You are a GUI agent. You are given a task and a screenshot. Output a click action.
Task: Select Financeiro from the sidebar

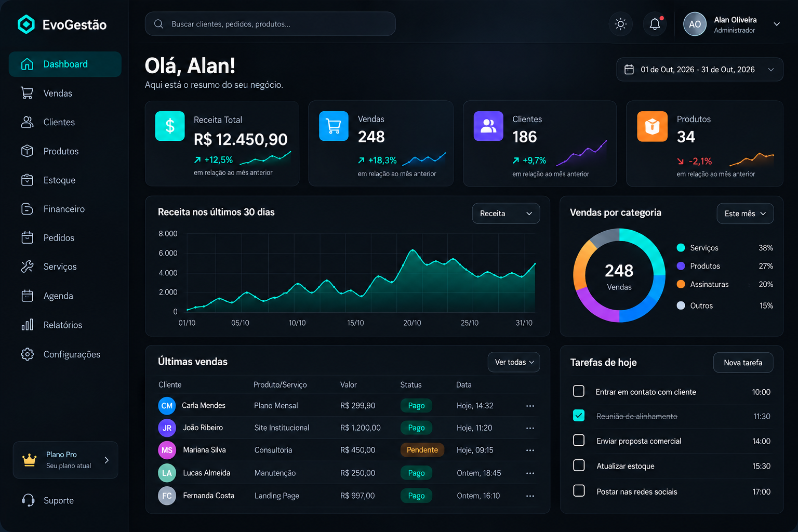(65, 209)
